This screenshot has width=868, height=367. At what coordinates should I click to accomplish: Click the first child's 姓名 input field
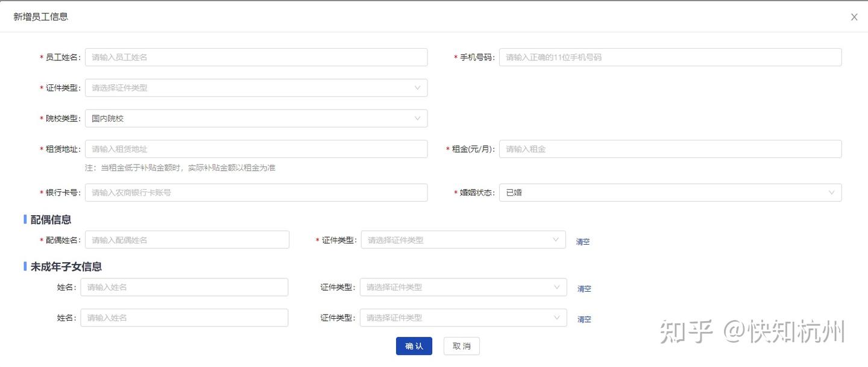point(184,287)
